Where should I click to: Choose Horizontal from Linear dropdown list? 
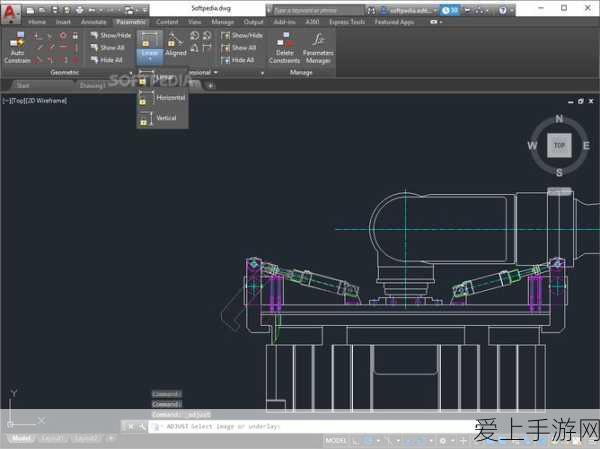(x=162, y=98)
